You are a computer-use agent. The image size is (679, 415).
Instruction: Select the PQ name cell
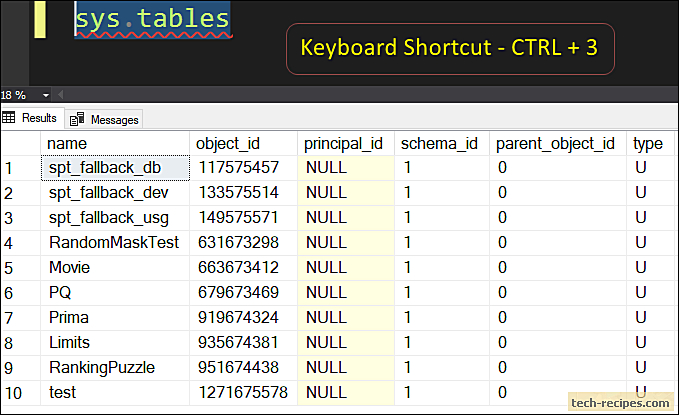click(x=115, y=293)
